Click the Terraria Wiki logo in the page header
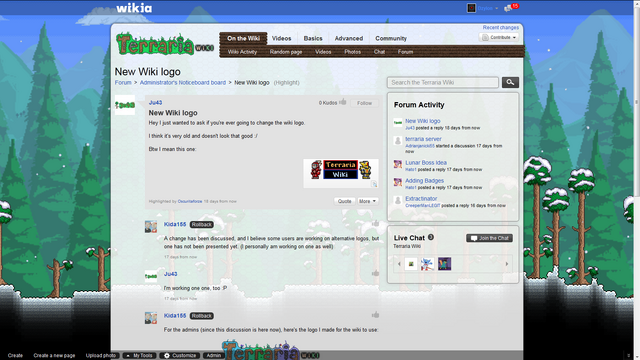 pyautogui.click(x=164, y=44)
